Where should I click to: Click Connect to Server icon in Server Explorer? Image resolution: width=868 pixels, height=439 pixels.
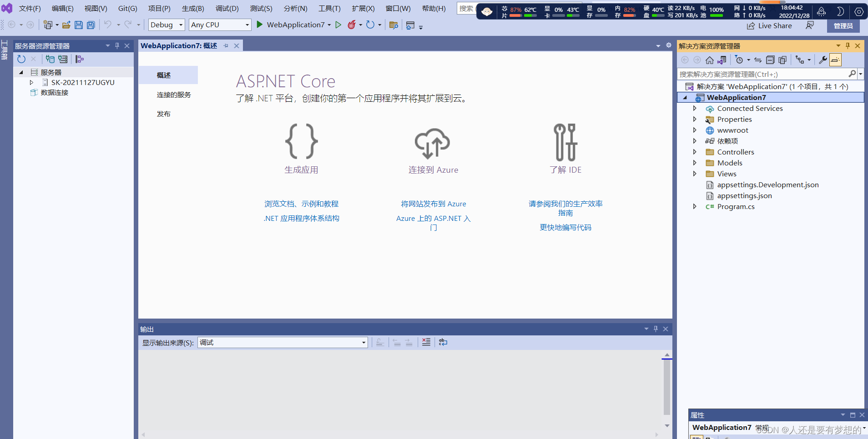click(63, 59)
